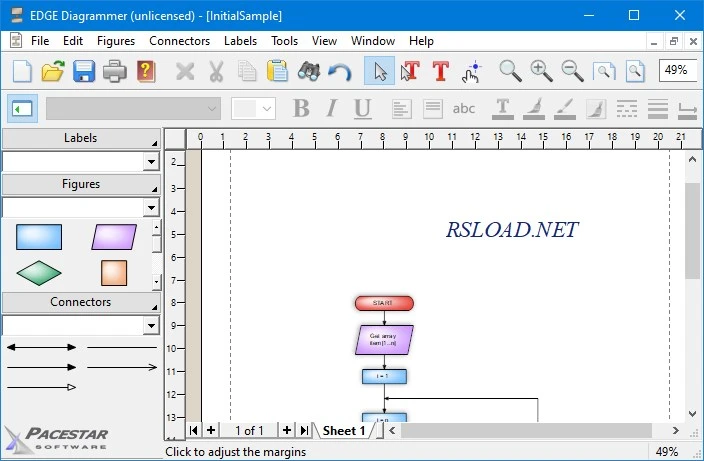Select dashed line style icon

pos(627,109)
